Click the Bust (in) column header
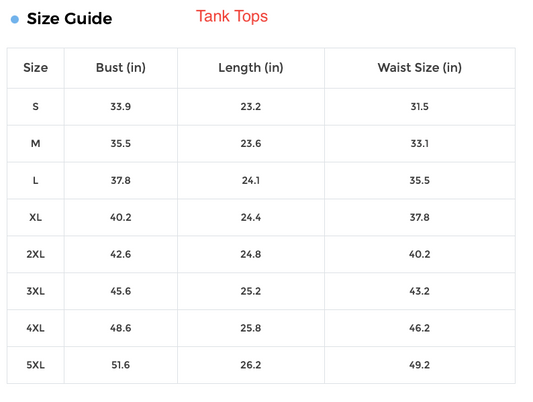 pyautogui.click(x=121, y=68)
